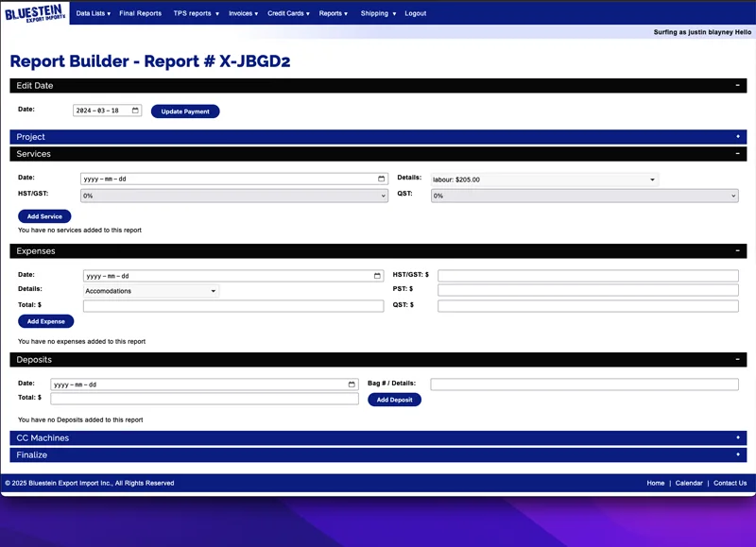This screenshot has width=756, height=547.
Task: Click the Expenses section header title
Action: pyautogui.click(x=36, y=251)
